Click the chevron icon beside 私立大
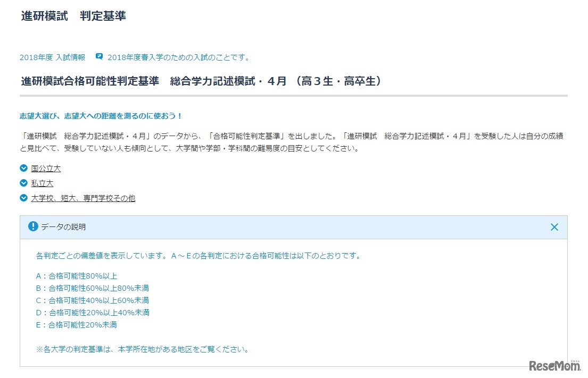588x378 pixels. 23,183
